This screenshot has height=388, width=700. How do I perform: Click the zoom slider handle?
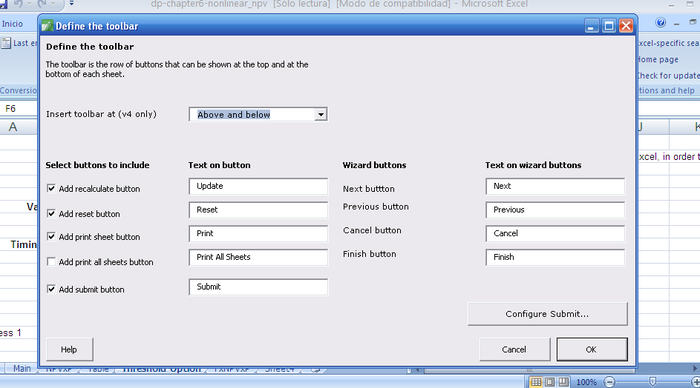coord(652,382)
